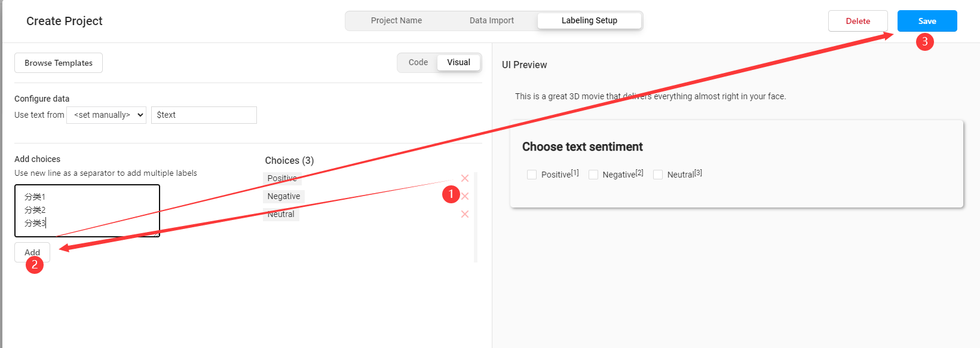Click Add to add the typed choices
Screen dimensions: 980x348
tap(32, 252)
